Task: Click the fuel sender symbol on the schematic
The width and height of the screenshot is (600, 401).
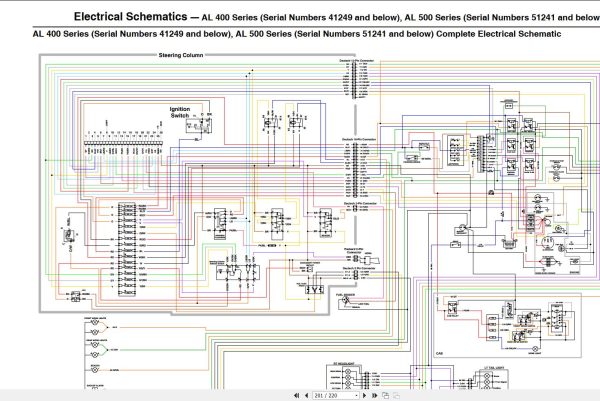Action: [x=346, y=301]
